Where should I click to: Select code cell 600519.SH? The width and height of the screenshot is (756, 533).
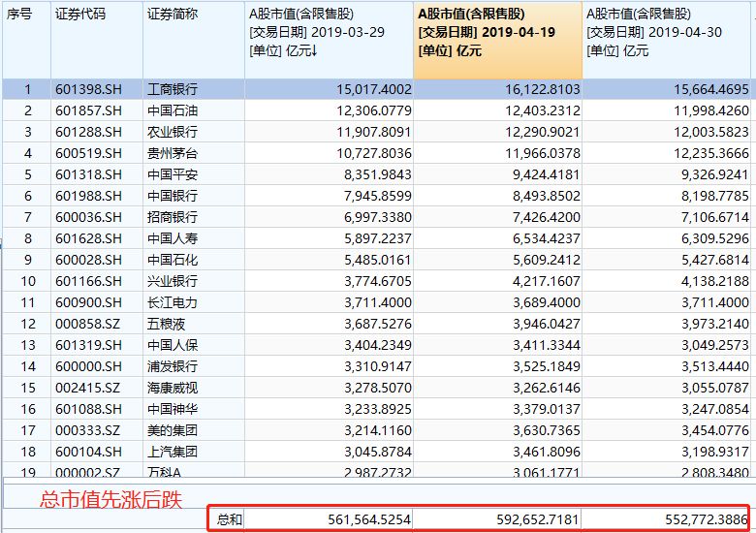point(97,153)
